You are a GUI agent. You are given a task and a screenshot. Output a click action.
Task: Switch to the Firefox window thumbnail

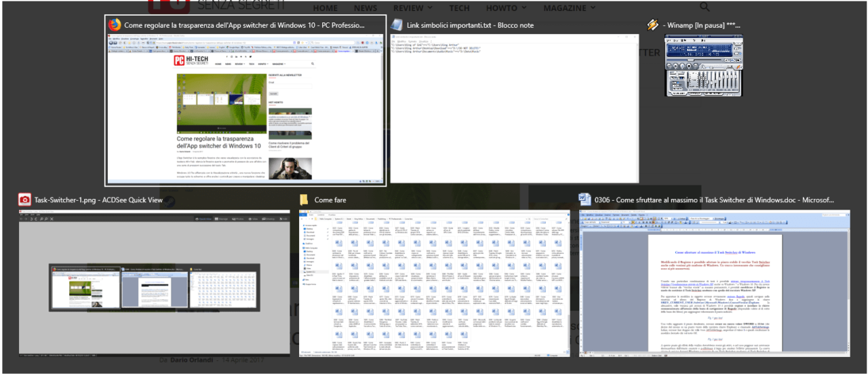[245, 109]
